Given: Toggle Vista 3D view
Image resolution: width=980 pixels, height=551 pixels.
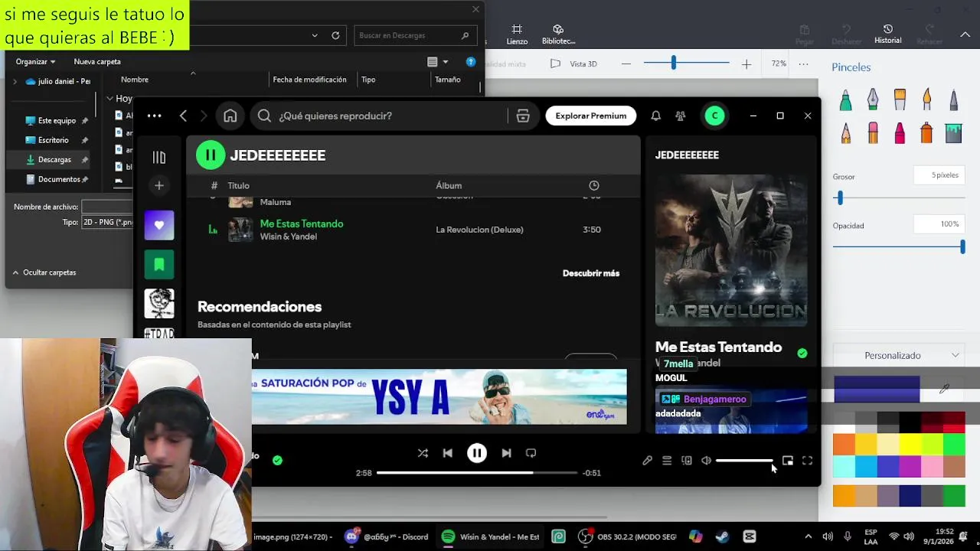Looking at the screenshot, I should click(x=574, y=64).
